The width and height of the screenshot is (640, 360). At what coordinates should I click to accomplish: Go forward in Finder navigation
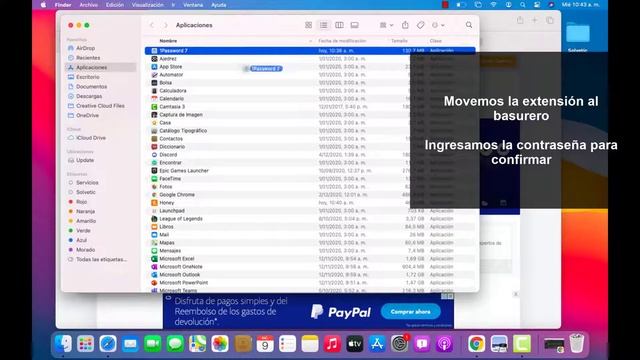tap(166, 25)
